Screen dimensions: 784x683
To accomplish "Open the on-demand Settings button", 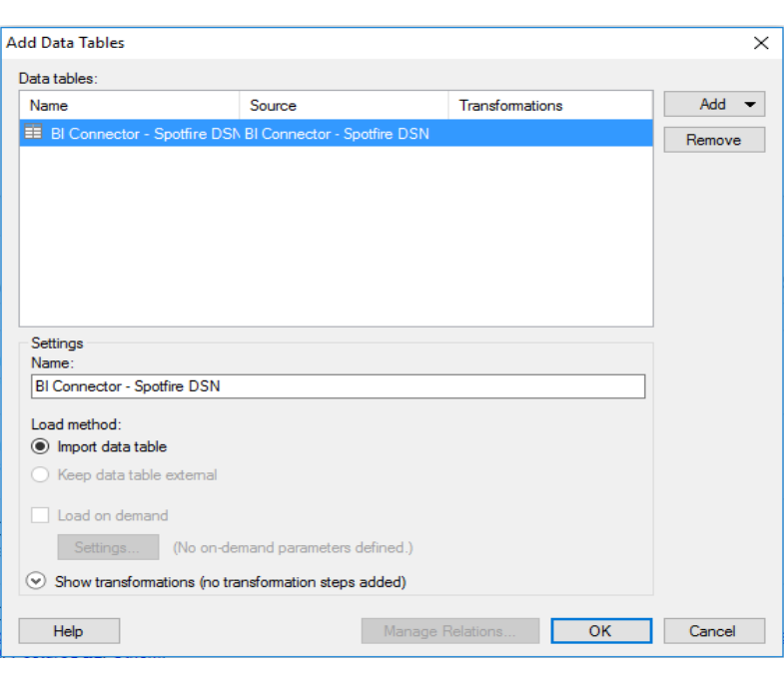I will (x=108, y=547).
